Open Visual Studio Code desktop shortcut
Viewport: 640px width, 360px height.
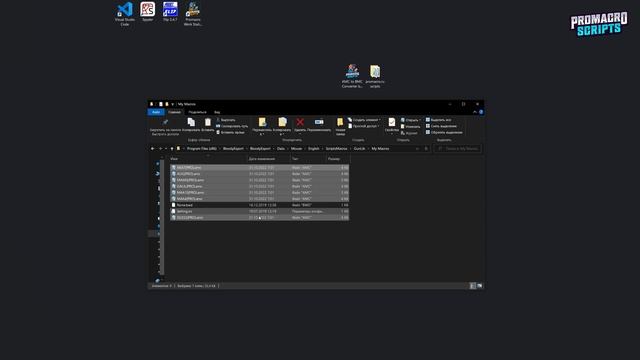125,13
